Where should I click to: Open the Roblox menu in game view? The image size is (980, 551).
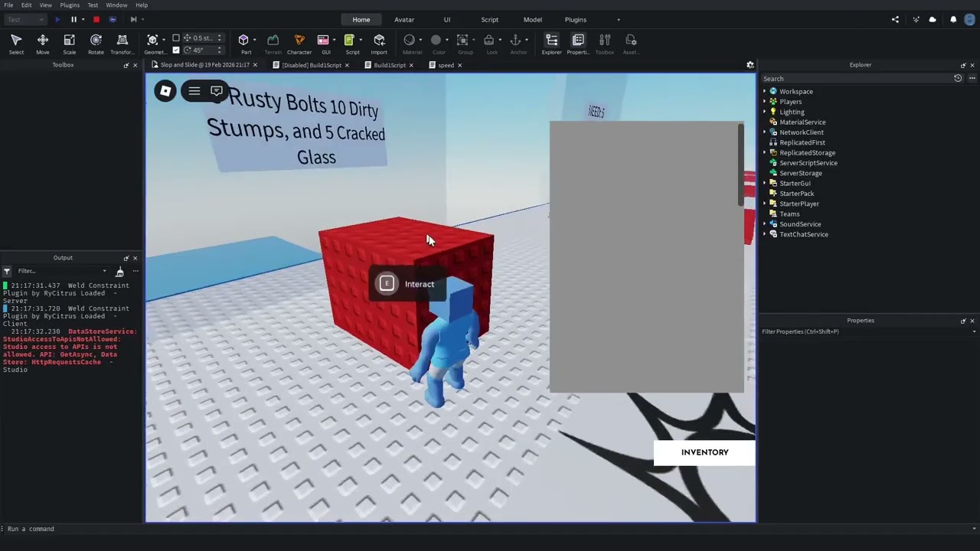point(165,91)
